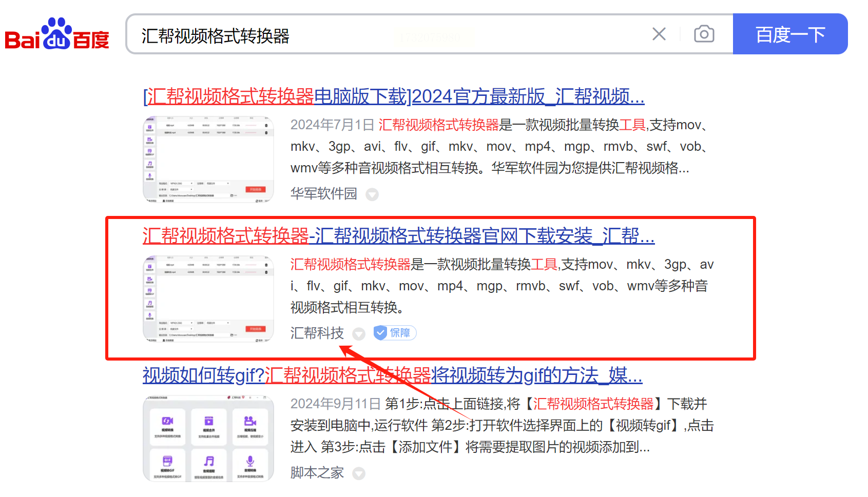Image resolution: width=868 pixels, height=497 pixels.
Task: Click thumbnail of the 汇帮科技 result
Action: coord(208,299)
